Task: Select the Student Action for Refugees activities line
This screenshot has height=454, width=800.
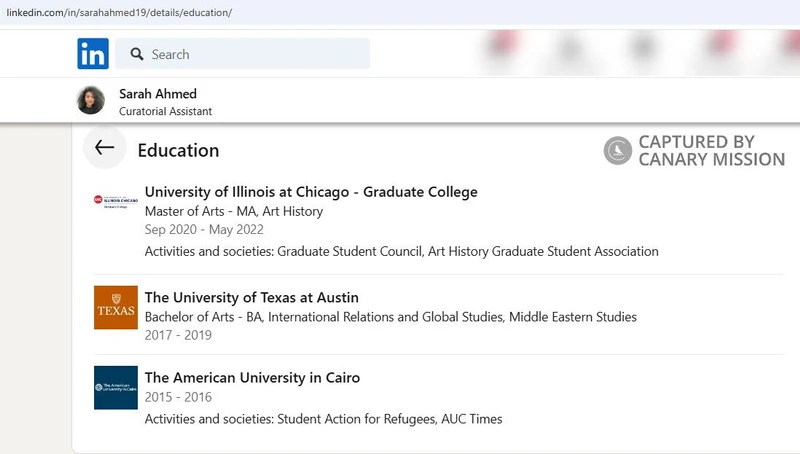Action: point(323,419)
